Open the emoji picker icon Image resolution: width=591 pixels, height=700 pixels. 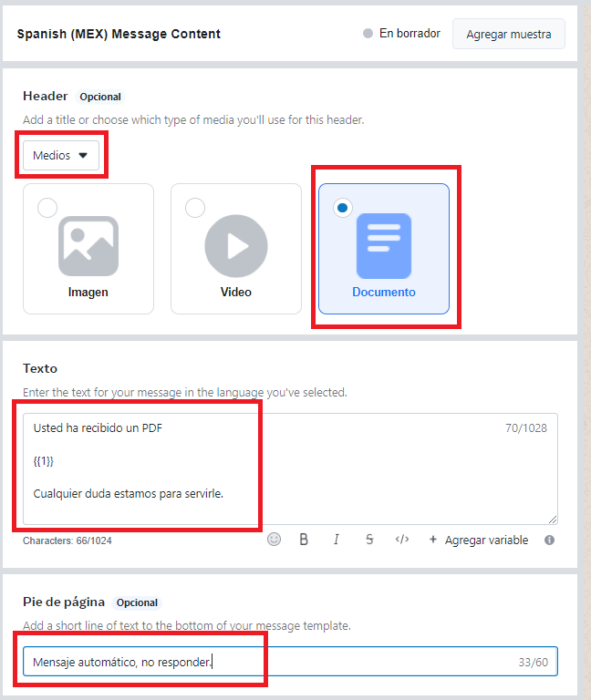click(x=274, y=540)
